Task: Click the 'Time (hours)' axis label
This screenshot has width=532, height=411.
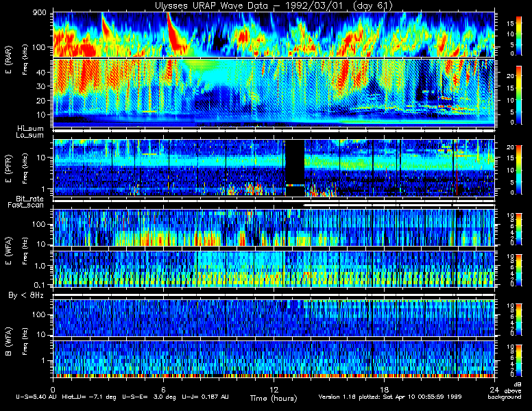Action: click(272, 397)
